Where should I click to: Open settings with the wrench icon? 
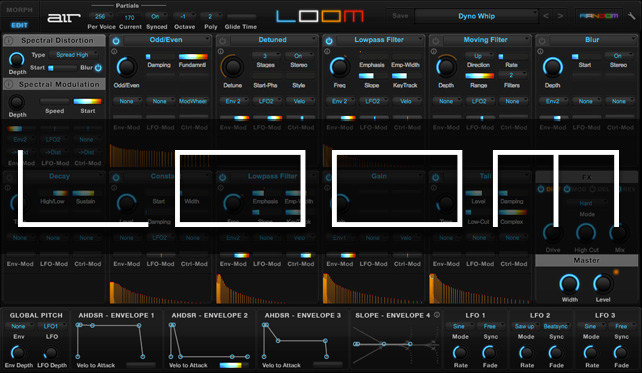(x=631, y=16)
